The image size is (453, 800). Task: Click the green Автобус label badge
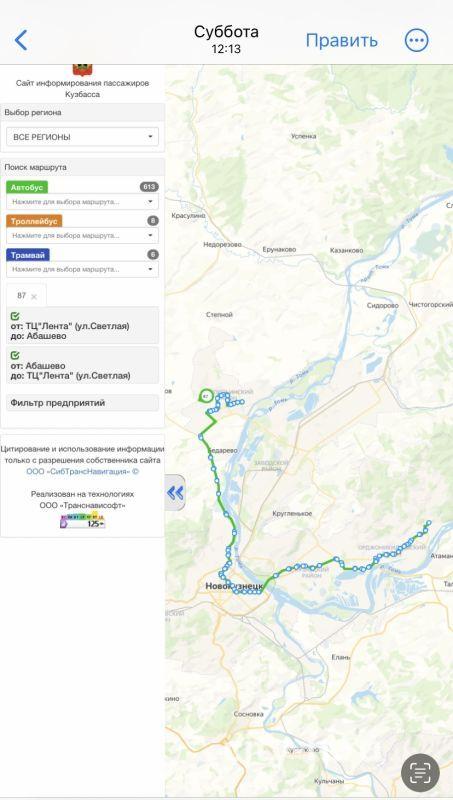click(x=27, y=187)
